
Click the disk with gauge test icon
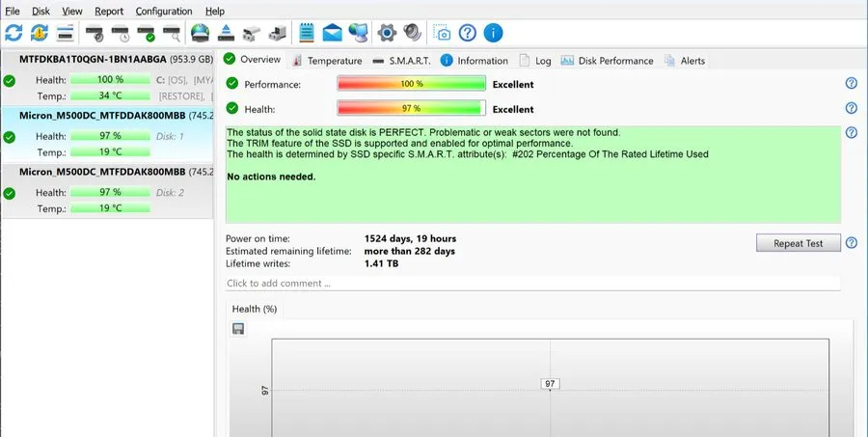coord(95,33)
